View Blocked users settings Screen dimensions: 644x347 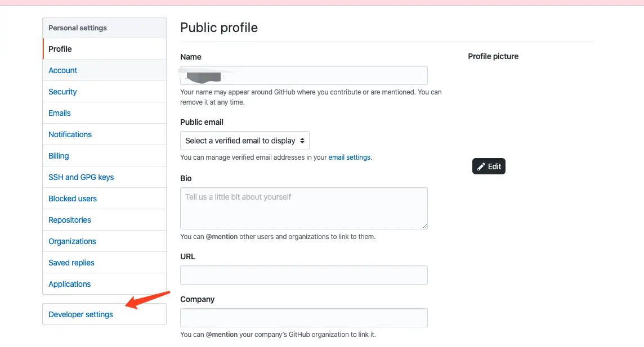(x=73, y=199)
